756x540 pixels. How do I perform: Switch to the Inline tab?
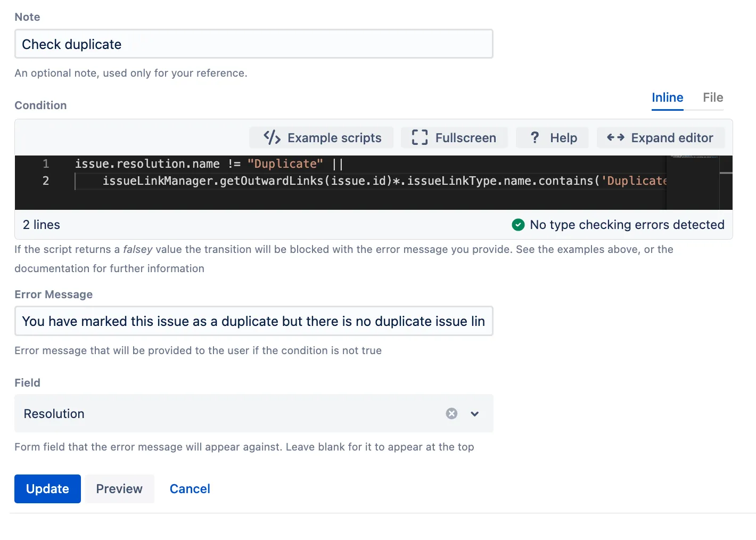[668, 98]
